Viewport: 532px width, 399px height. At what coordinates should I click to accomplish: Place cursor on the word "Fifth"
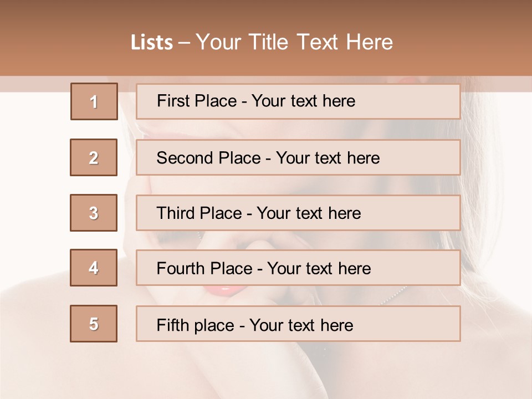pyautogui.click(x=172, y=325)
